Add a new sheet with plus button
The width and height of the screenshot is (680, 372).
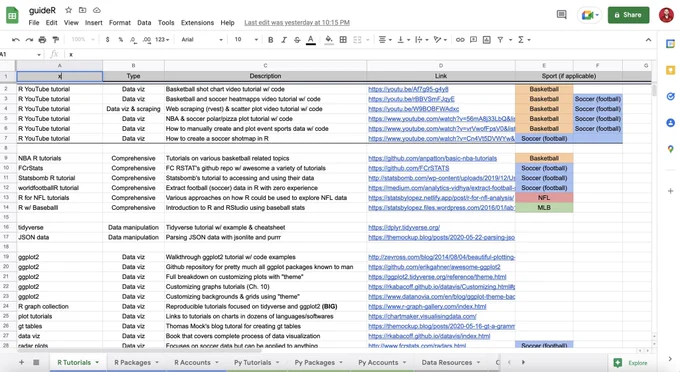pos(21,362)
